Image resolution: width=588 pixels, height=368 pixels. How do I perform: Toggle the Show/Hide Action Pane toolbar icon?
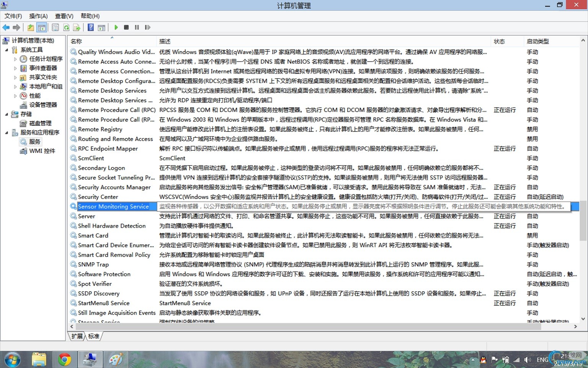coord(101,28)
